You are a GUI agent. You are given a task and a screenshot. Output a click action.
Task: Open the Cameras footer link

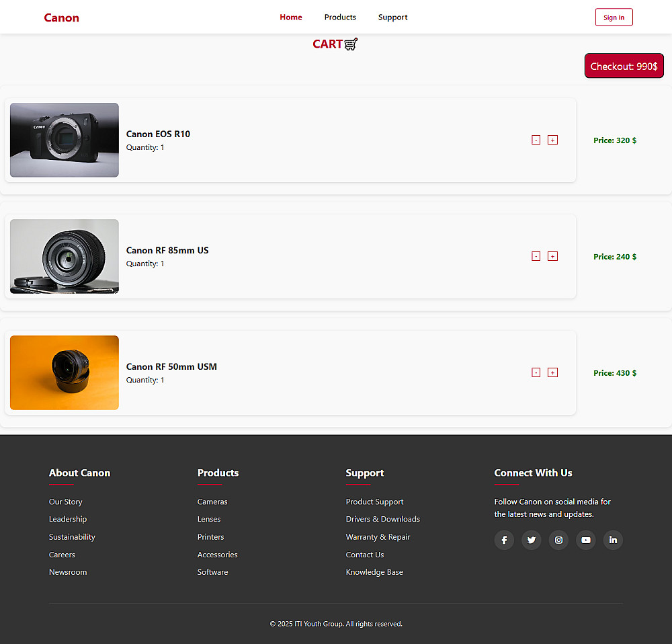tap(212, 501)
